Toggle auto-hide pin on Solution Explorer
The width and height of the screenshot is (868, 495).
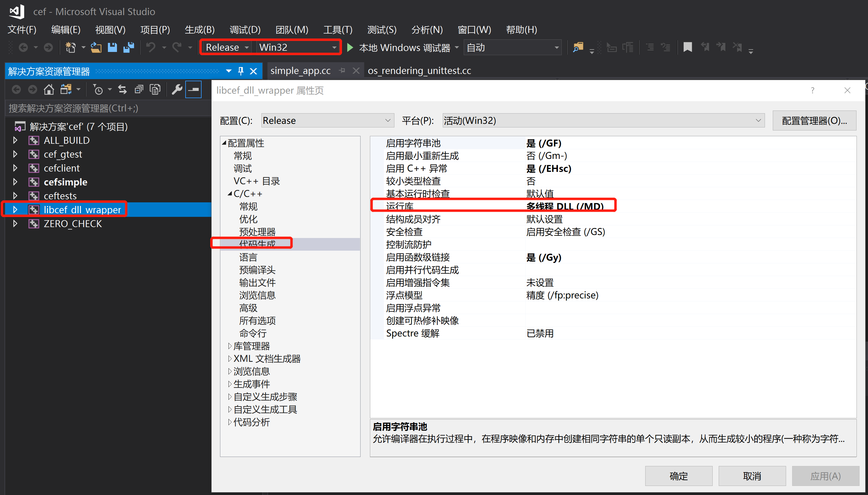tap(241, 71)
